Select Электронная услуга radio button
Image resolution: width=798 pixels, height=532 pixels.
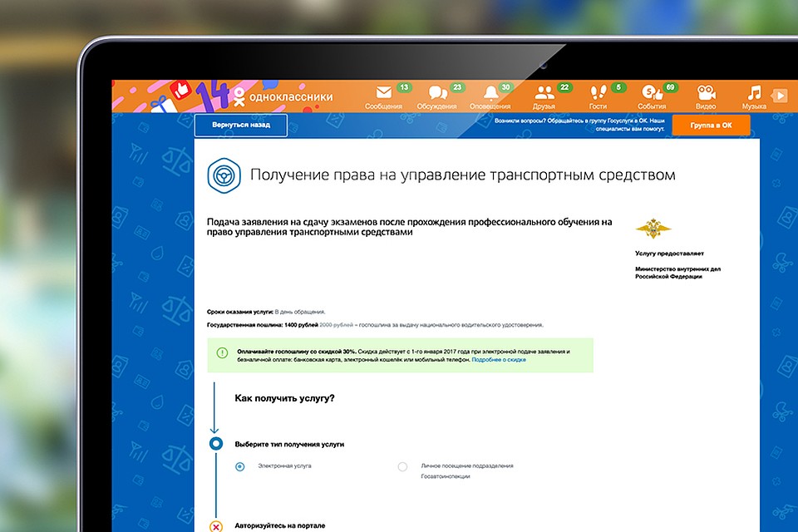pos(239,466)
